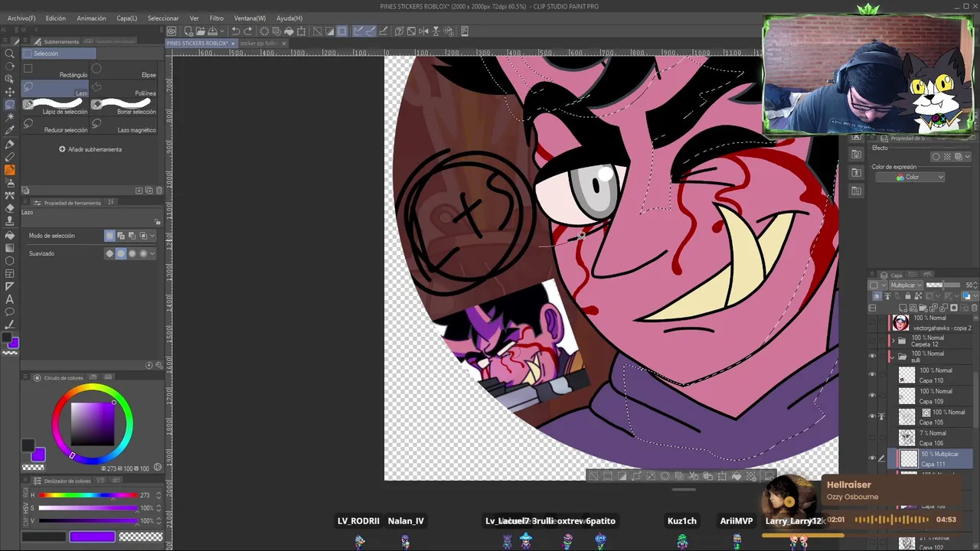This screenshot has height=551, width=980.
Task: Open the Seleccionar menu
Action: click(x=163, y=18)
